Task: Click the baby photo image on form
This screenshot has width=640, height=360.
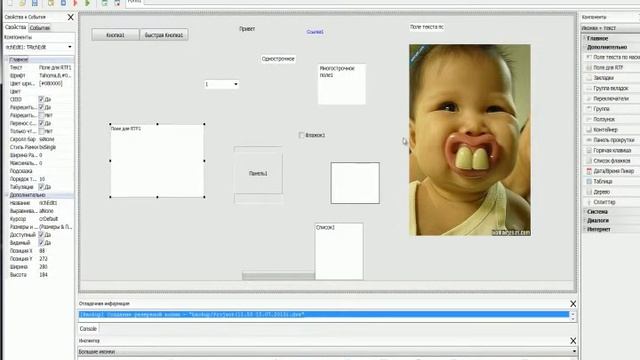Action: click(470, 140)
